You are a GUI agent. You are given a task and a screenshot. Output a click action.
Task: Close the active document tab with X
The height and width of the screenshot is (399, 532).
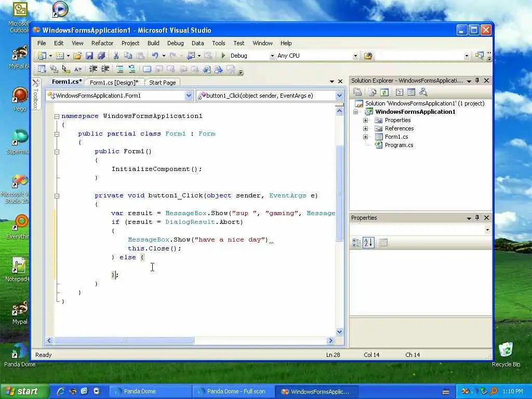tap(340, 82)
